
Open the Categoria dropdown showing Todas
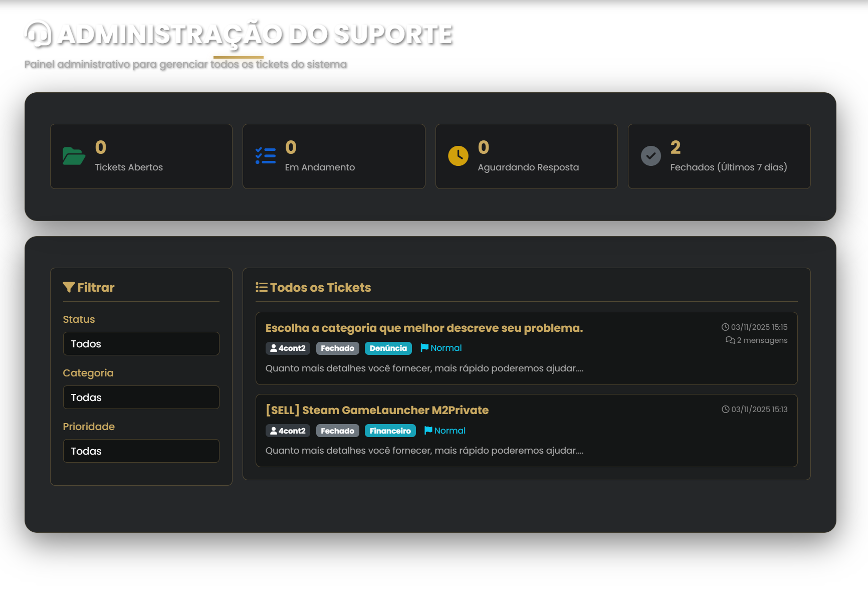pos(141,397)
